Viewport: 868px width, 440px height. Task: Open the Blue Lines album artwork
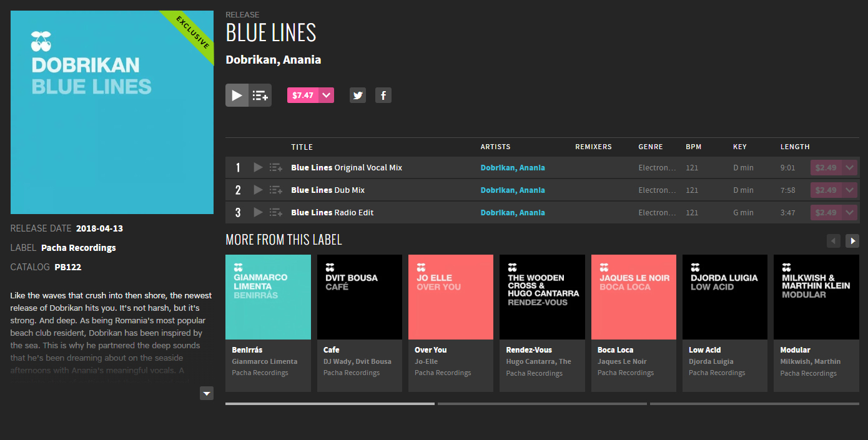(112, 112)
